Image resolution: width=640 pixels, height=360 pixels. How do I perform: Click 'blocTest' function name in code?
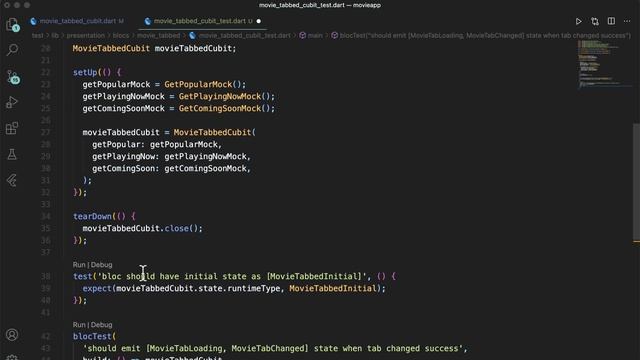(x=92, y=336)
